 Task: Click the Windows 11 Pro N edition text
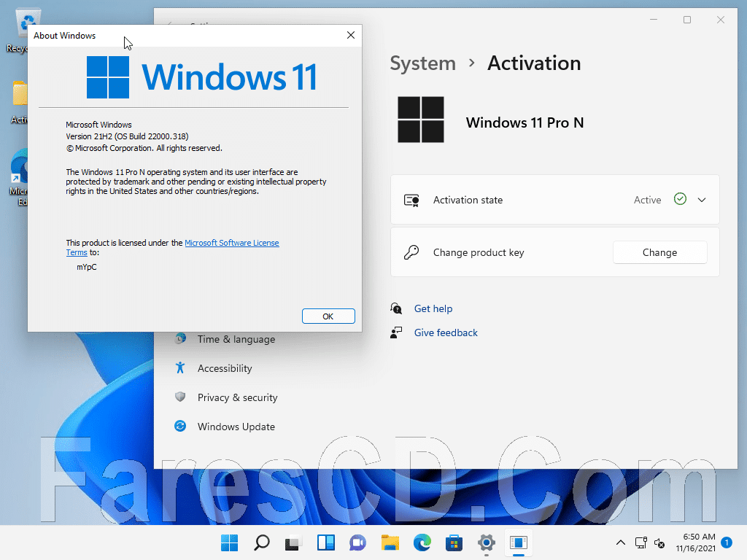coord(525,122)
